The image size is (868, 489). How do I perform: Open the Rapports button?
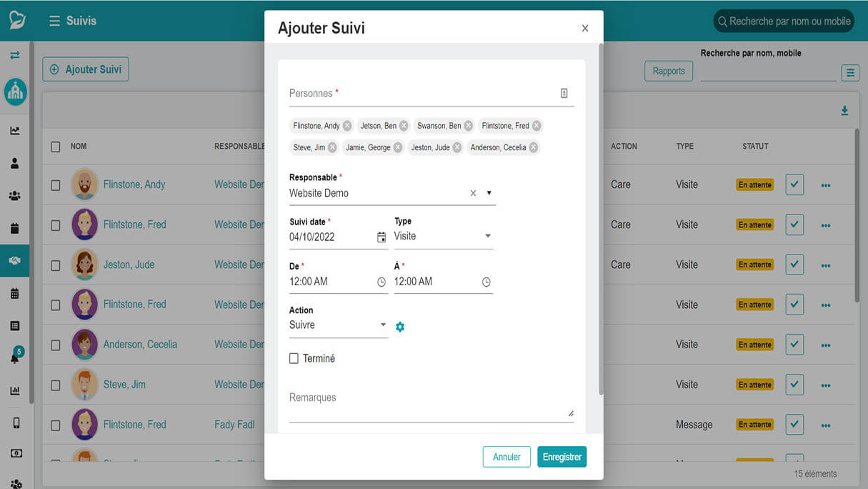pyautogui.click(x=669, y=71)
